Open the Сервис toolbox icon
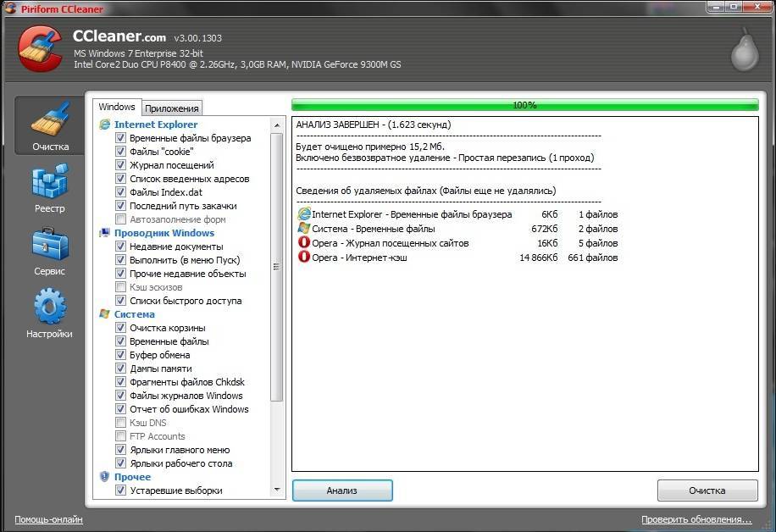This screenshot has height=532, width=776. point(49,245)
